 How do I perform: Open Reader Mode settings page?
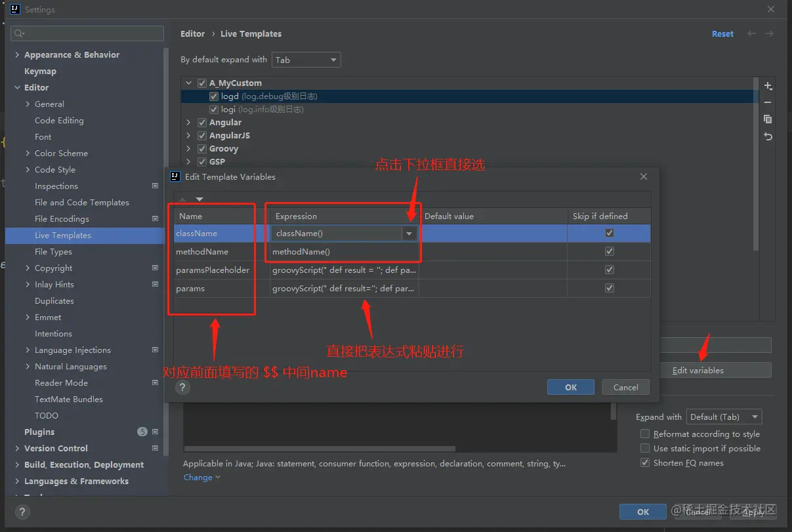pos(61,383)
